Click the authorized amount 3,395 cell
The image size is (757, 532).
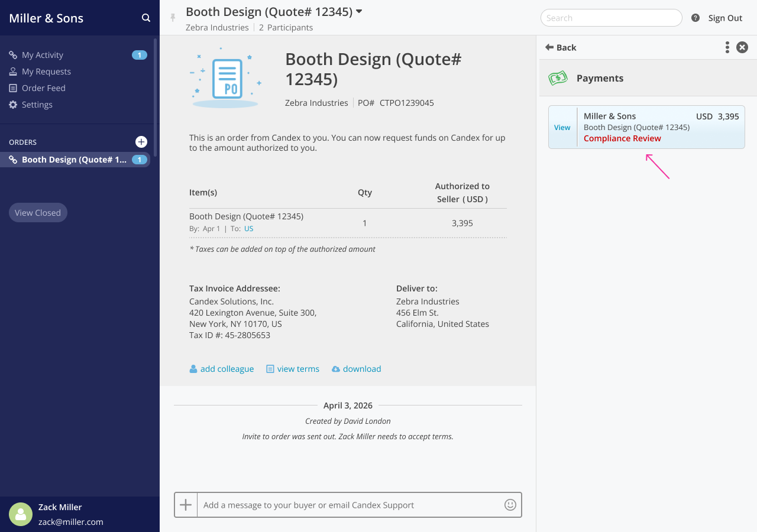(462, 223)
